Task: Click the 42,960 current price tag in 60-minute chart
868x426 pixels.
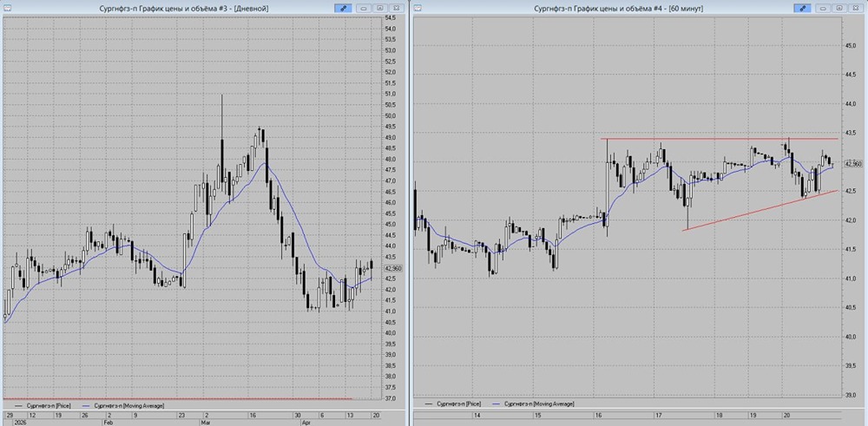Action: (852, 164)
